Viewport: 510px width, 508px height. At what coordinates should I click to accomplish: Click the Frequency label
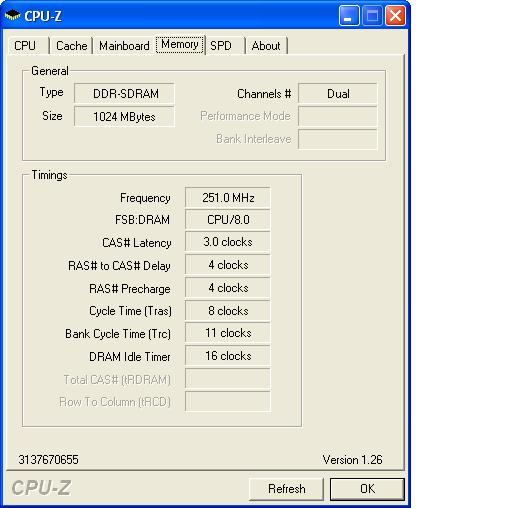pyautogui.click(x=145, y=198)
